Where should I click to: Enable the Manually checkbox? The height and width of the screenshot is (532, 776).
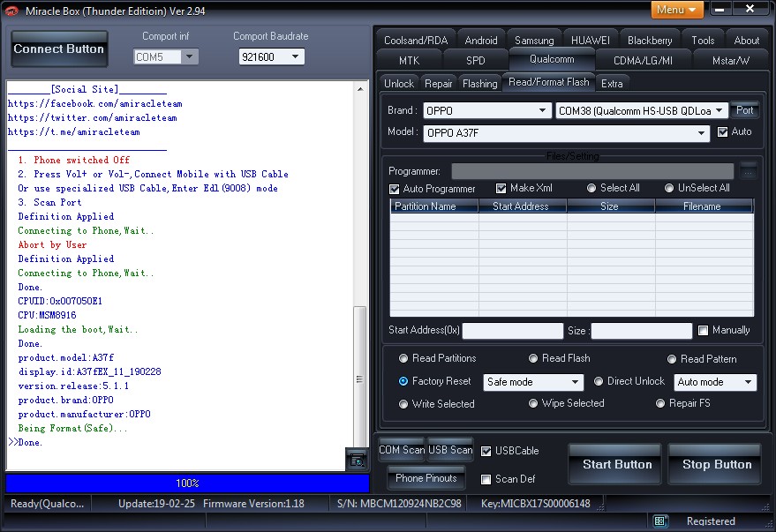[x=703, y=330]
